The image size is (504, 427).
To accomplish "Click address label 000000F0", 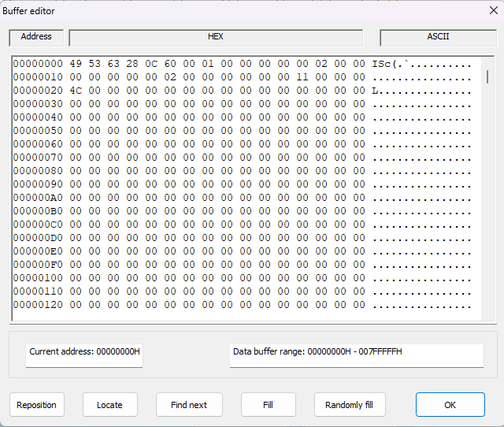I will 38,265.
